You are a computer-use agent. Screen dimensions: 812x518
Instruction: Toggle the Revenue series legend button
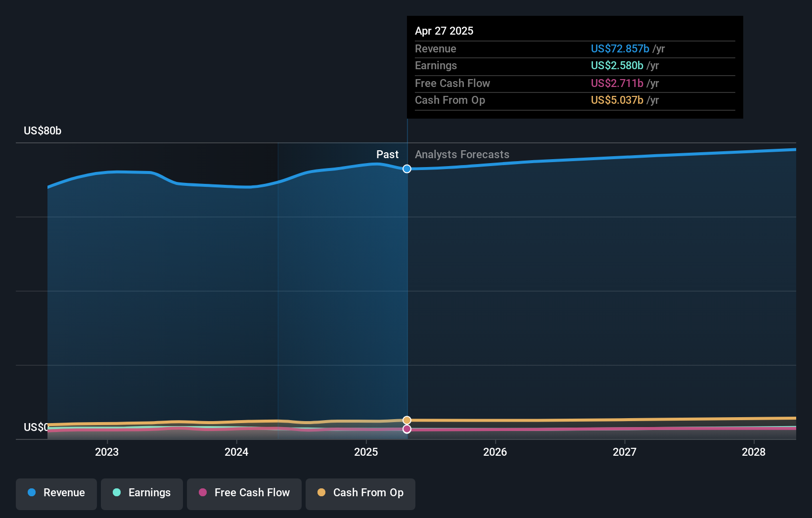coord(56,494)
